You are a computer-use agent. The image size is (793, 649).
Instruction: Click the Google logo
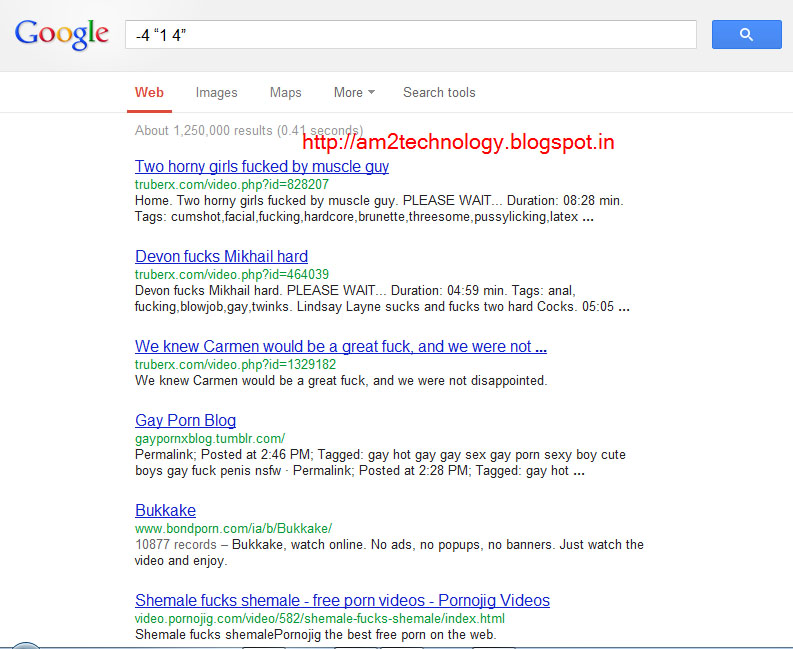coord(62,34)
